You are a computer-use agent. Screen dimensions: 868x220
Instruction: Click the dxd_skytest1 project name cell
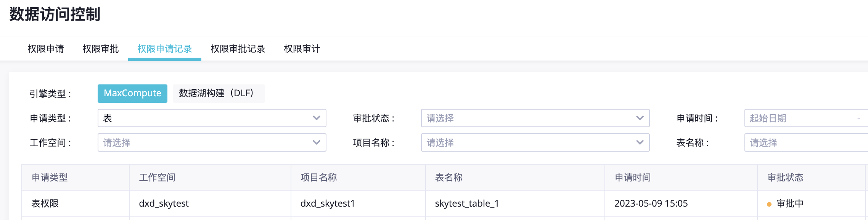click(328, 204)
